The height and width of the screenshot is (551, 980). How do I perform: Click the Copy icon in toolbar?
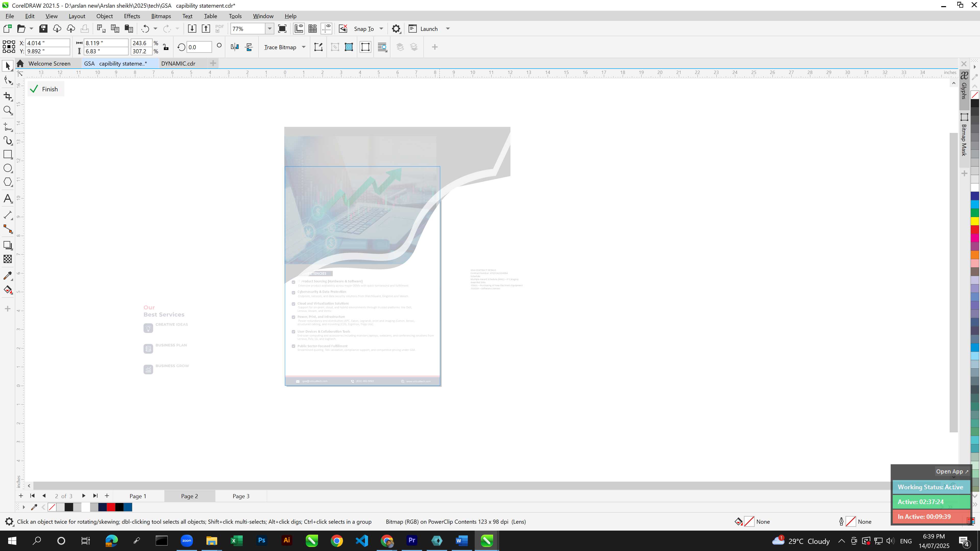[x=115, y=29]
